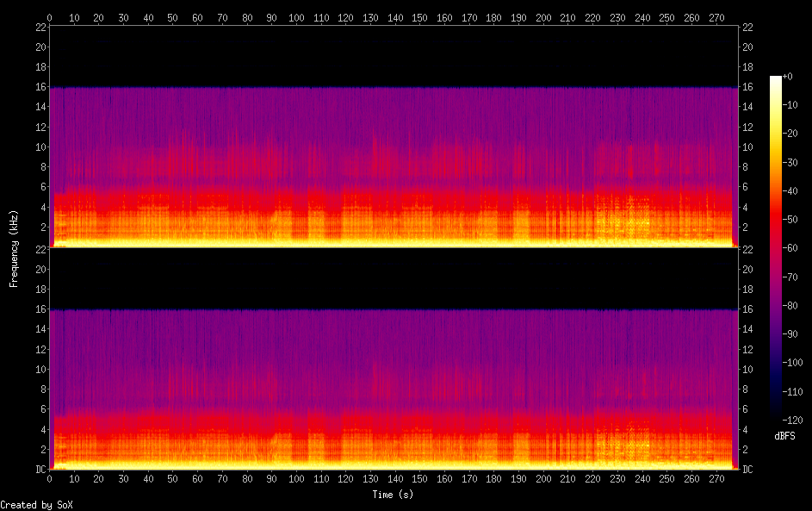Image resolution: width=812 pixels, height=511 pixels.
Task: Click the '-20' value on color scale
Action: [790, 134]
